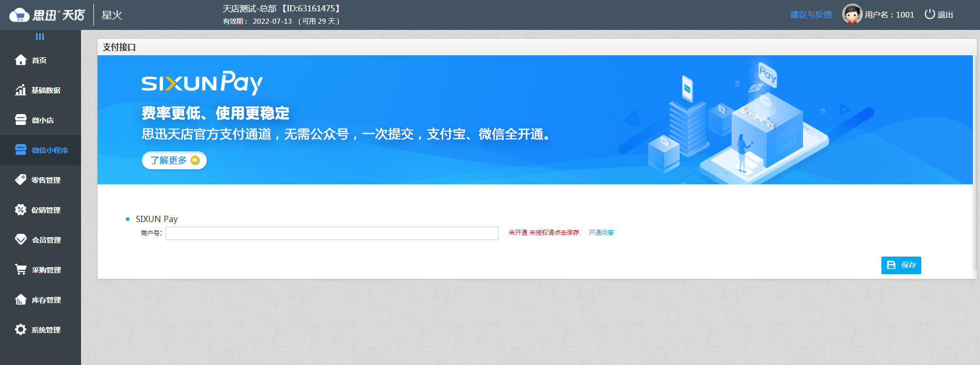Open the 基础数据 menu

point(40,90)
